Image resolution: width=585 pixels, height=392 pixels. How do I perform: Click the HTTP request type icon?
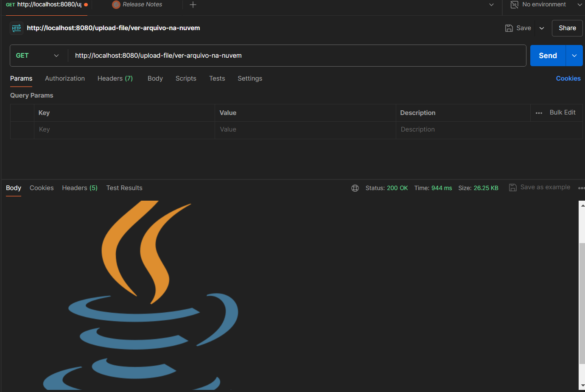pyautogui.click(x=17, y=28)
